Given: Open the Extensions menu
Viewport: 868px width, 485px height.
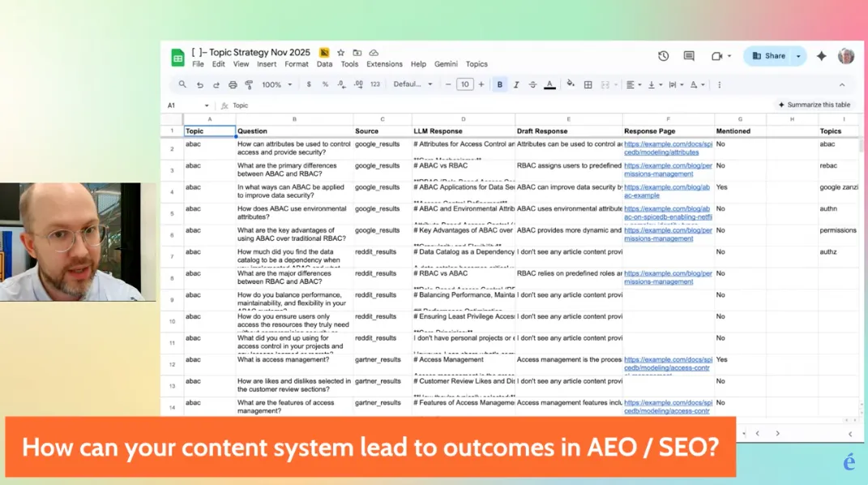Looking at the screenshot, I should [384, 64].
